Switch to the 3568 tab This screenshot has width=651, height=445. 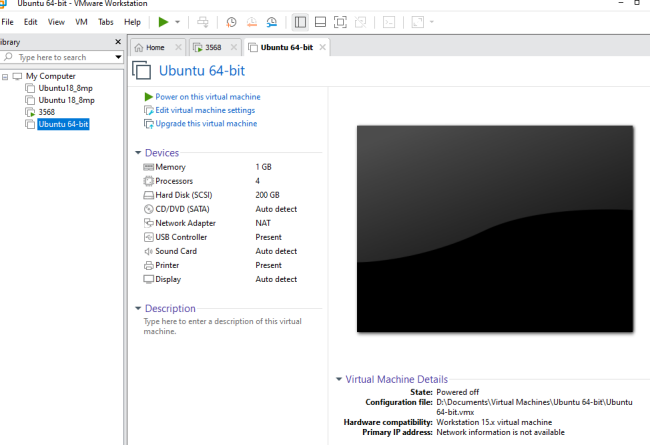213,47
